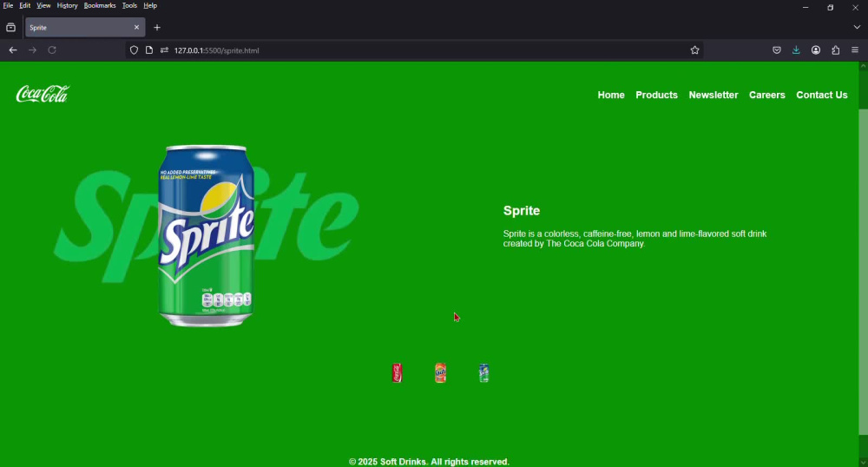Viewport: 868px width, 467px height.
Task: Select the small Sprite can thumbnail
Action: pos(483,373)
